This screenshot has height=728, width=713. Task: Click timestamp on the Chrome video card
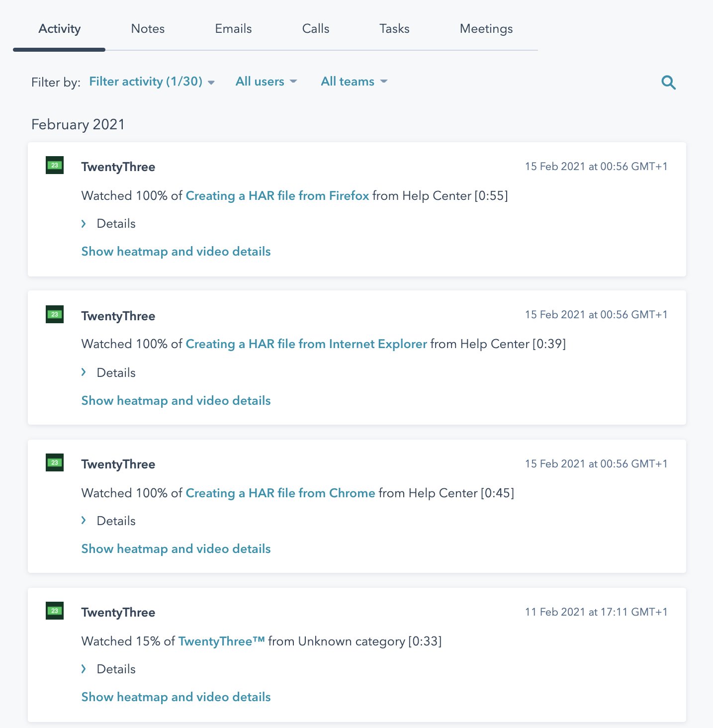point(596,464)
